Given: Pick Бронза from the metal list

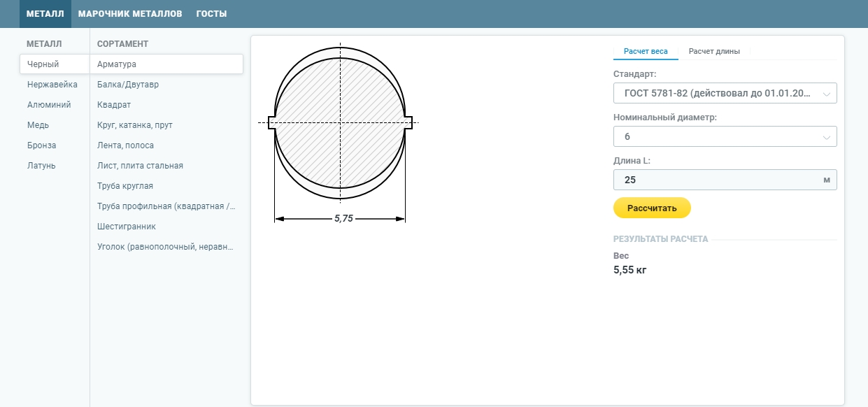Looking at the screenshot, I should tap(42, 145).
